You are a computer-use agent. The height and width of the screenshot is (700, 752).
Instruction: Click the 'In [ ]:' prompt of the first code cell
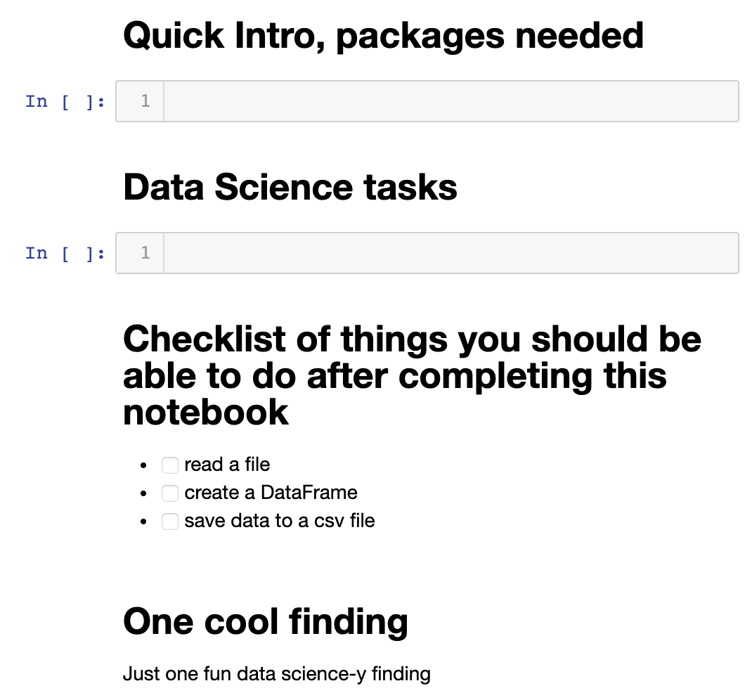[x=65, y=101]
